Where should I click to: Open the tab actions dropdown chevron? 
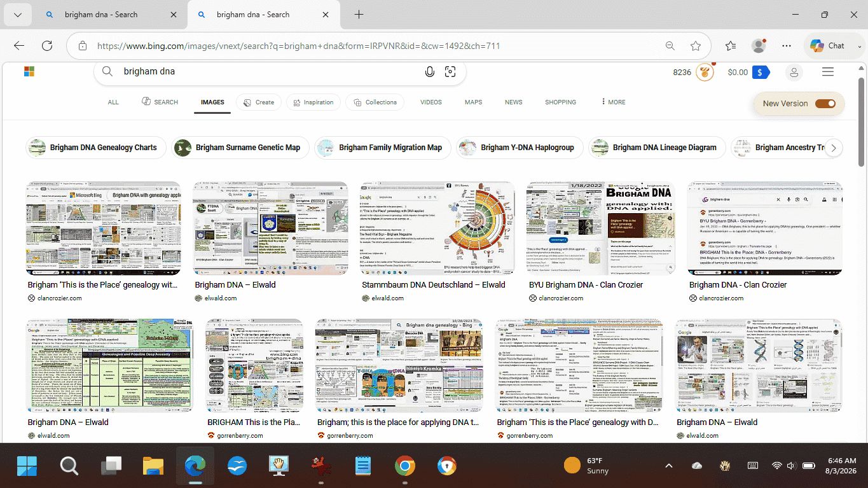pos(17,15)
